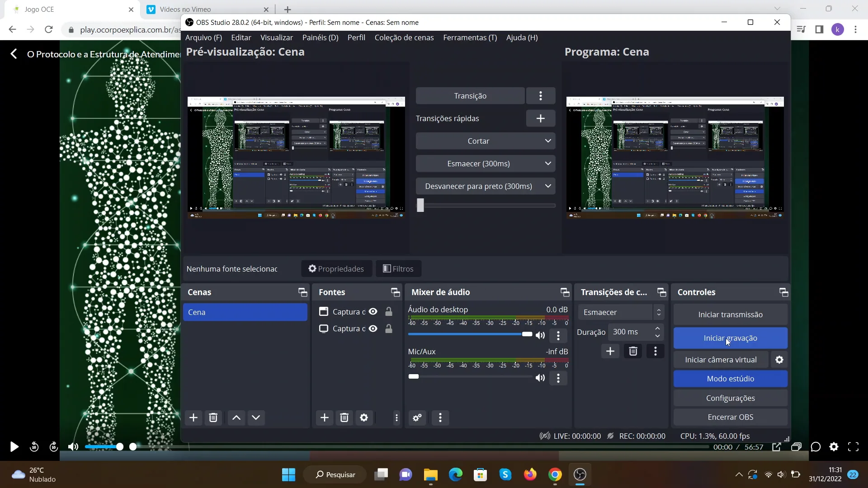Mute Áudio do desktop speaker icon

tap(540, 335)
